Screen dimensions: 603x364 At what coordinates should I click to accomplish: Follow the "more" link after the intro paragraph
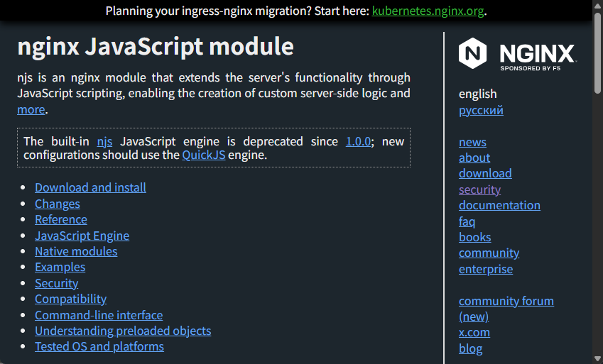pos(31,109)
